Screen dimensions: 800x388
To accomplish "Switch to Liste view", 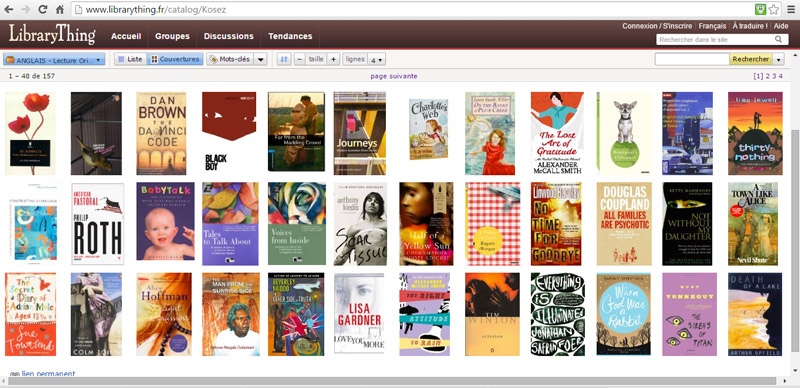I will [130, 59].
